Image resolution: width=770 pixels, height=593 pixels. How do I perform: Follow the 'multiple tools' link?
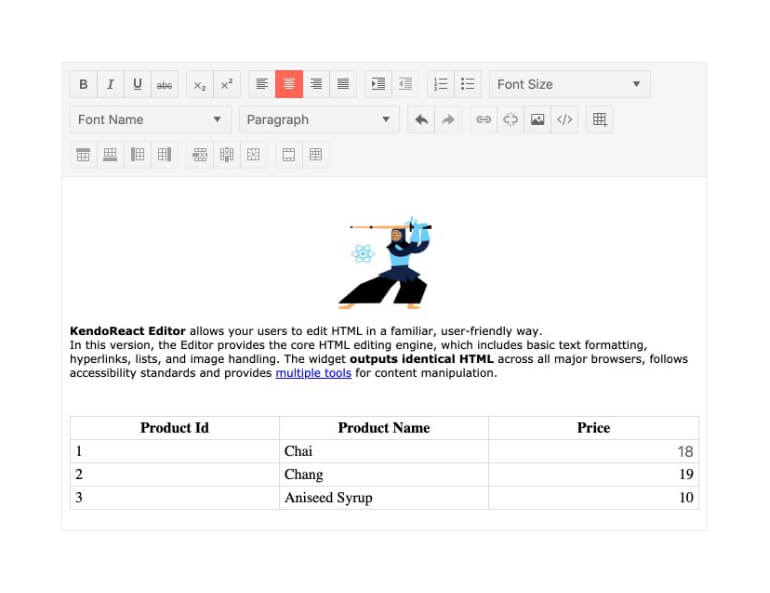313,373
